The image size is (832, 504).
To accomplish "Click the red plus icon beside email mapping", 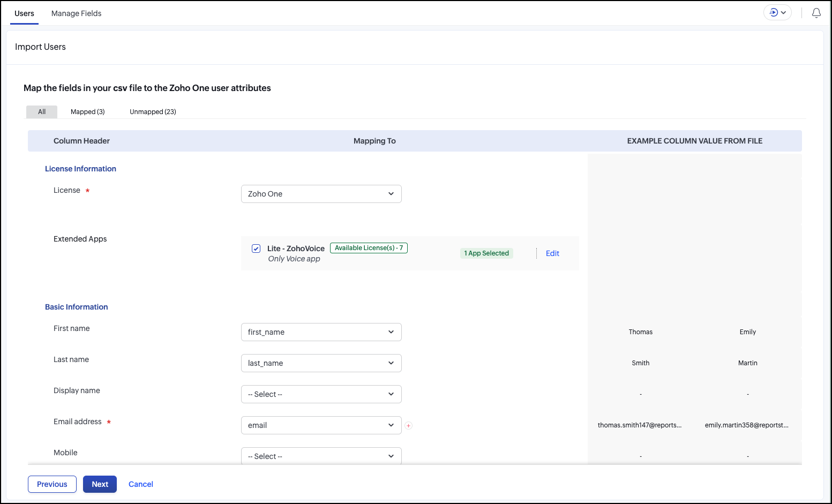I will [408, 426].
